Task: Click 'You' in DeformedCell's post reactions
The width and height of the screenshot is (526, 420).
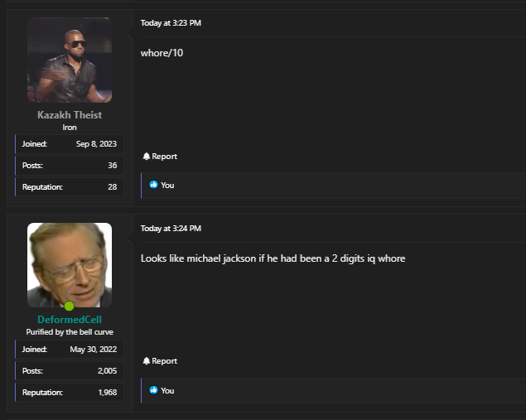Action: point(167,390)
